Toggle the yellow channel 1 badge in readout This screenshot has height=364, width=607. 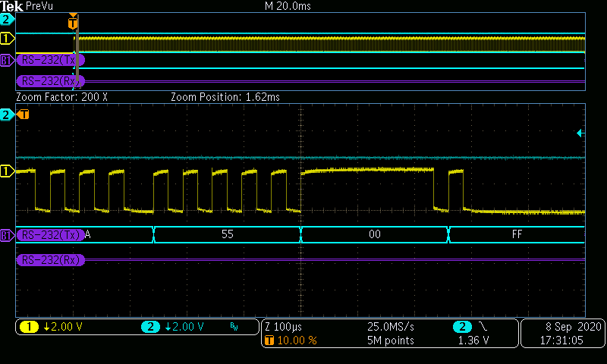tap(29, 327)
